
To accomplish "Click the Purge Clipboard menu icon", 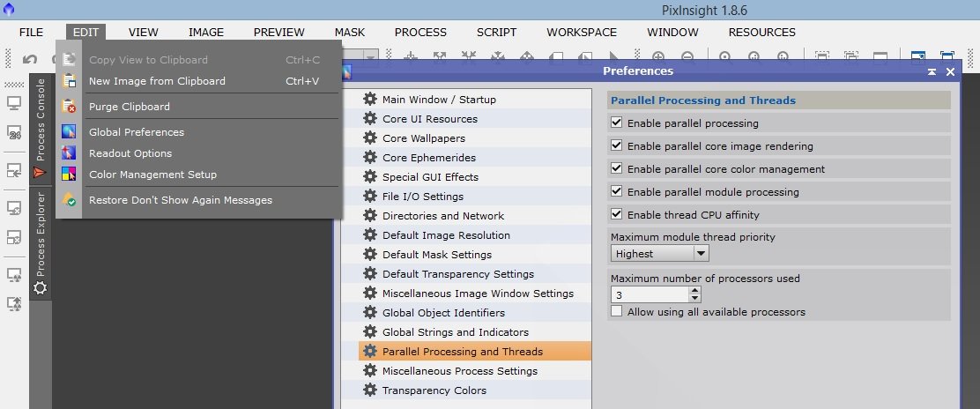I will [x=69, y=107].
